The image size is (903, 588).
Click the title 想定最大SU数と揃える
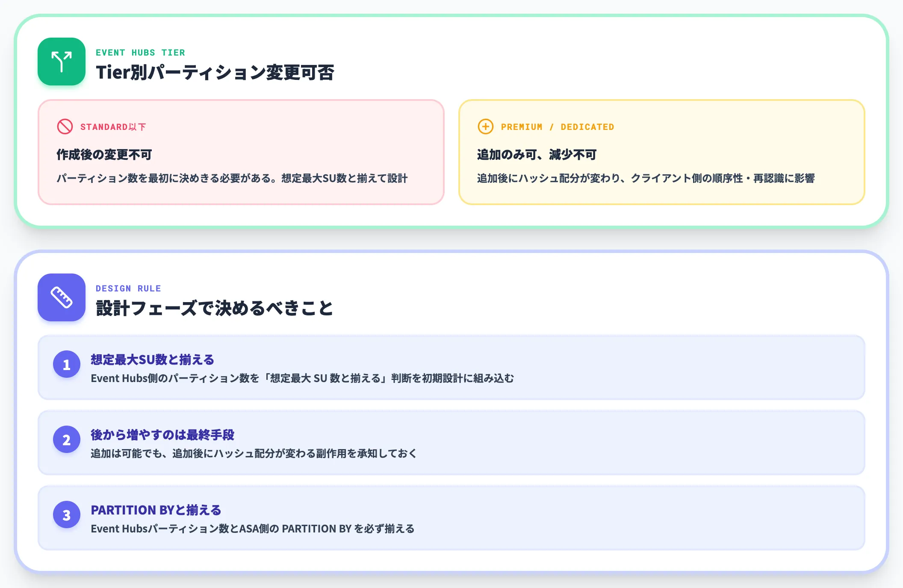tap(152, 360)
